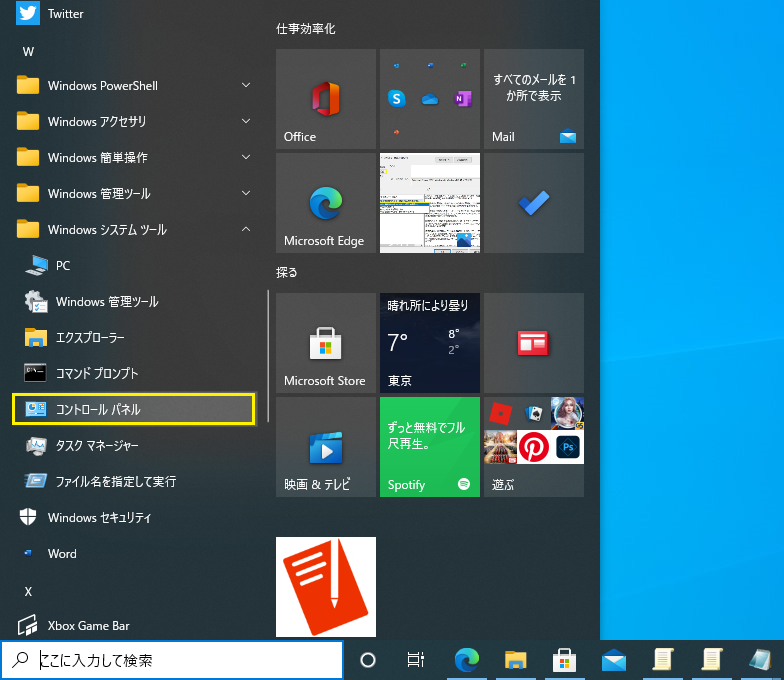Image resolution: width=784 pixels, height=680 pixels.
Task: Open Cortana circle in taskbar
Action: coord(368,660)
